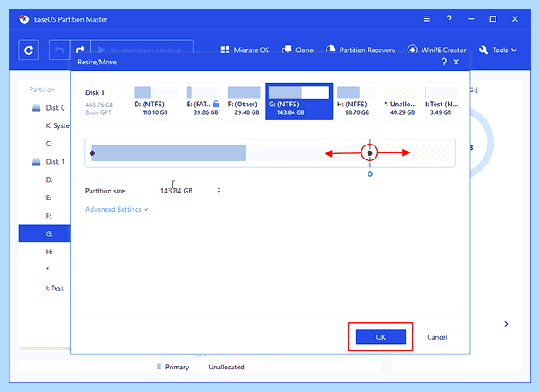Select K: System partition in list
This screenshot has width=540, height=392.
coord(57,125)
